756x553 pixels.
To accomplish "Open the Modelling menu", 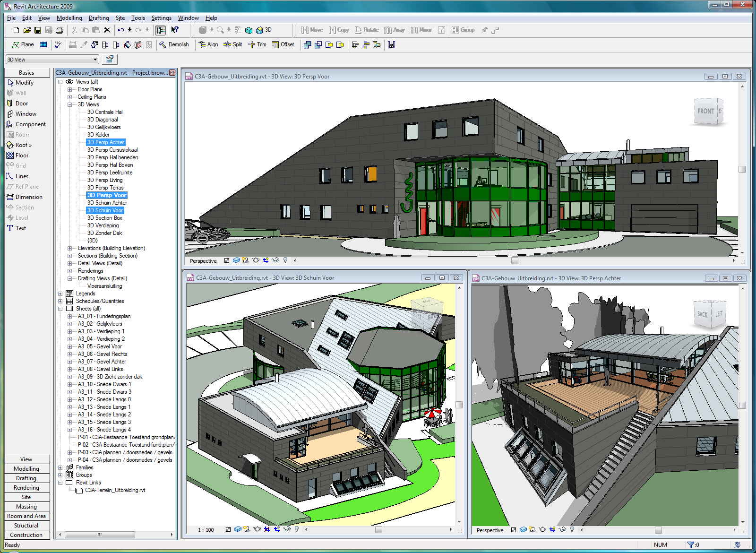I will point(69,18).
